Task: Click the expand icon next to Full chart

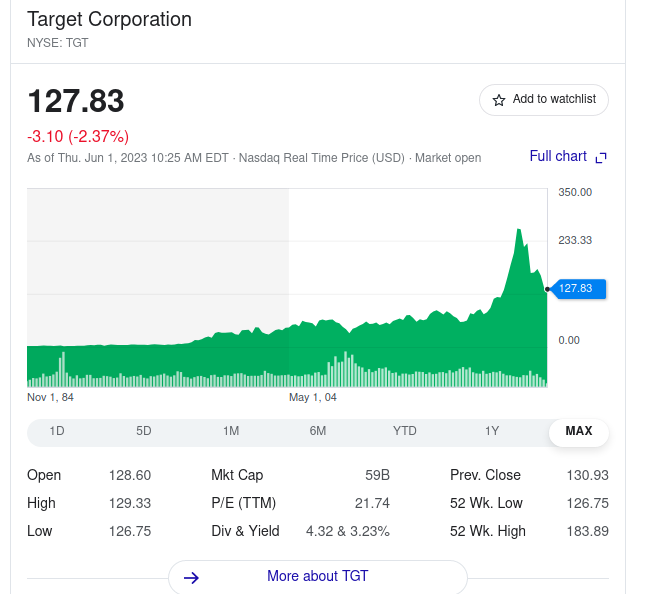Action: click(601, 157)
